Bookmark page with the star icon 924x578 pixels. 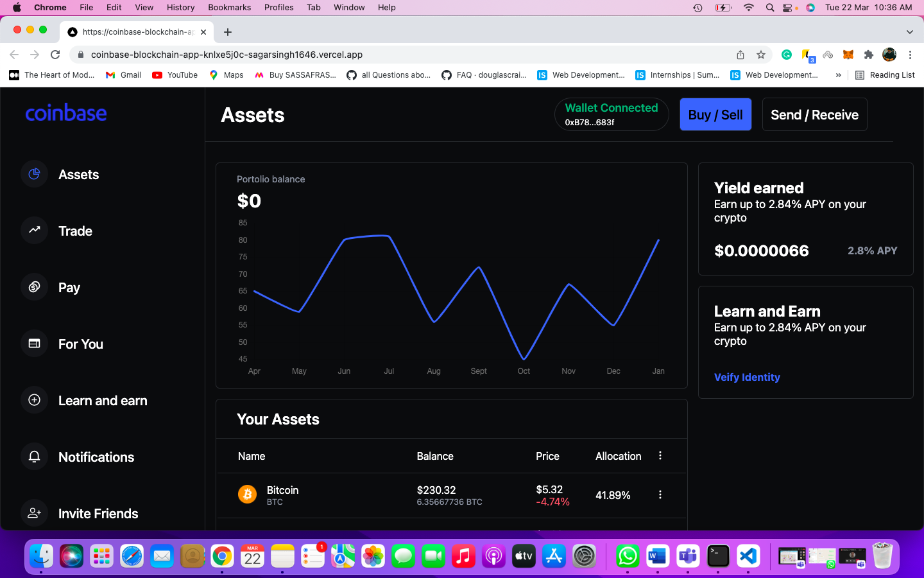click(761, 55)
